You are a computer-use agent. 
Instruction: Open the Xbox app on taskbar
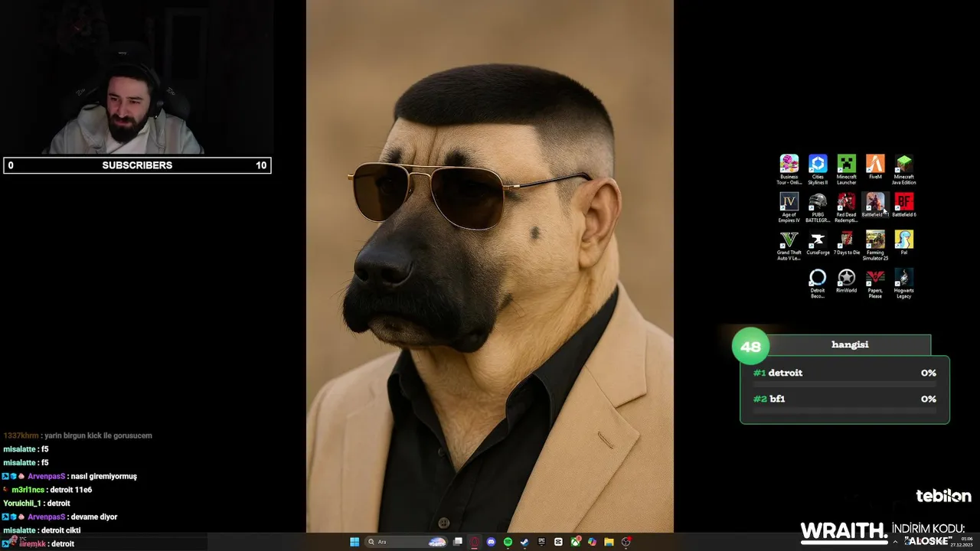(x=575, y=542)
